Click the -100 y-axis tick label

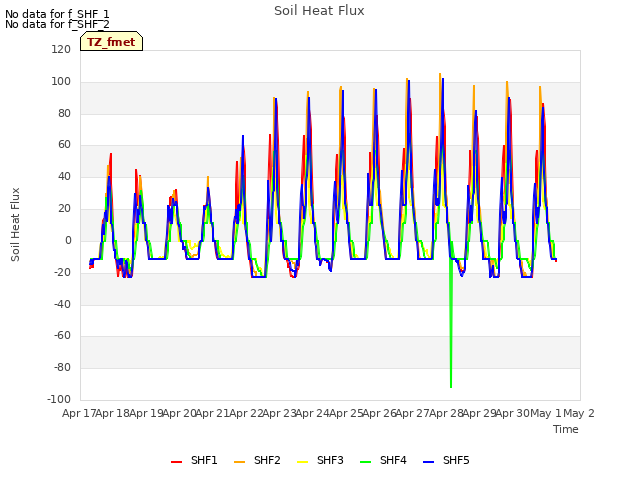coord(59,399)
